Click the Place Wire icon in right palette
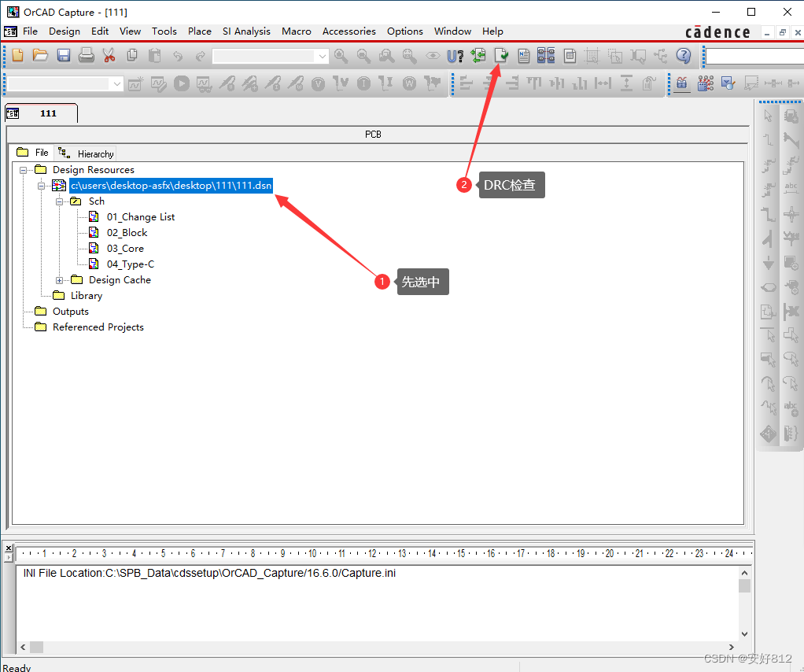Screen dimensions: 804x672 pyautogui.click(x=768, y=140)
